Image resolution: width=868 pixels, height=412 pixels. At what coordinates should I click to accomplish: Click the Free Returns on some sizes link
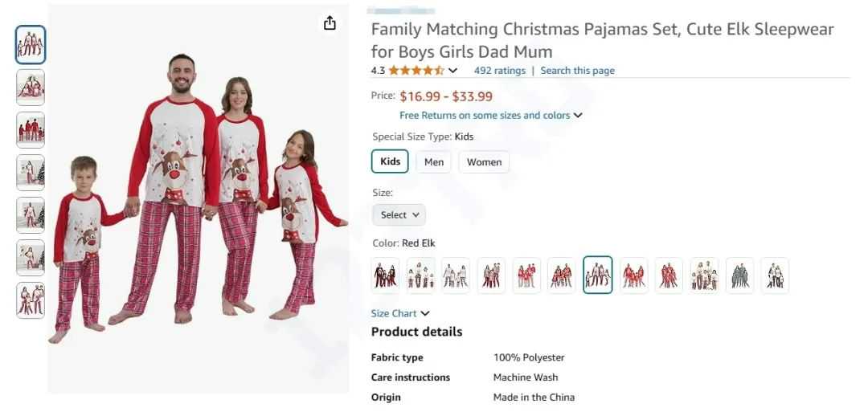pos(485,116)
